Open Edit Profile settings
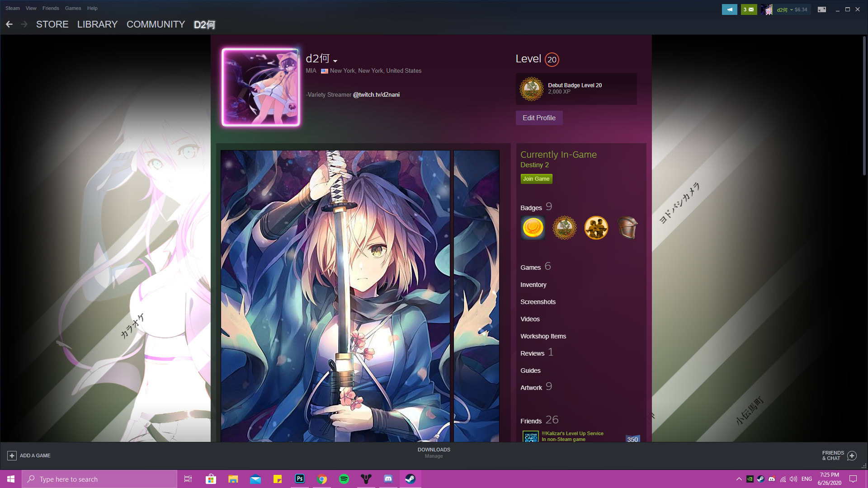The image size is (868, 488). [x=538, y=117]
